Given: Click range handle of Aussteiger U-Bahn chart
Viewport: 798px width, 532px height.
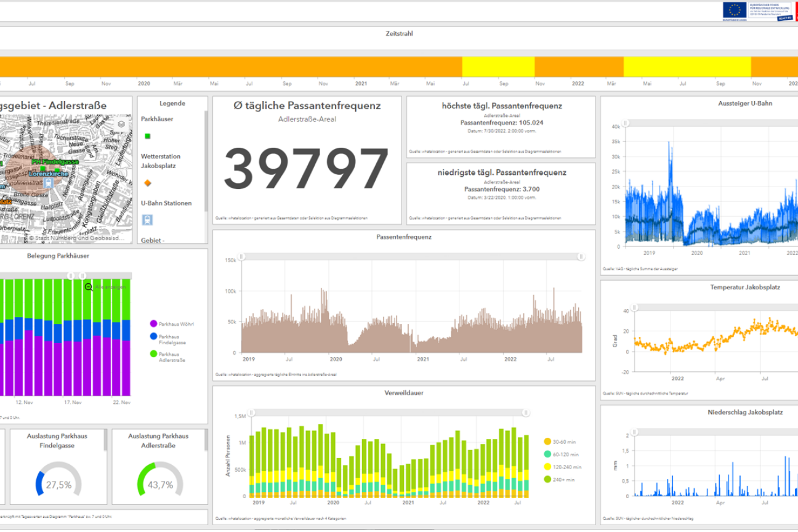Looking at the screenshot, I should [x=626, y=123].
